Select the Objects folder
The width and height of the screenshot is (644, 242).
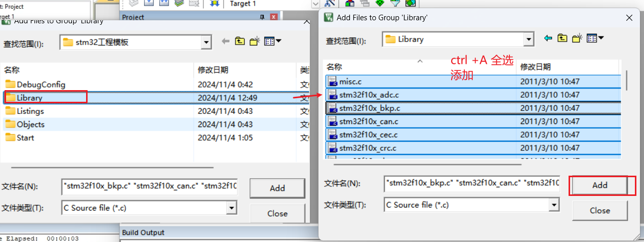(25, 124)
